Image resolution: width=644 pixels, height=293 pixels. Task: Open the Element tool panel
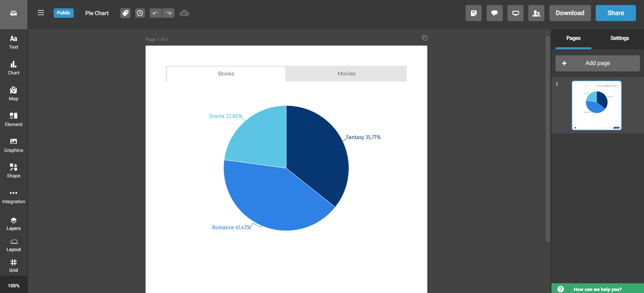[14, 120]
